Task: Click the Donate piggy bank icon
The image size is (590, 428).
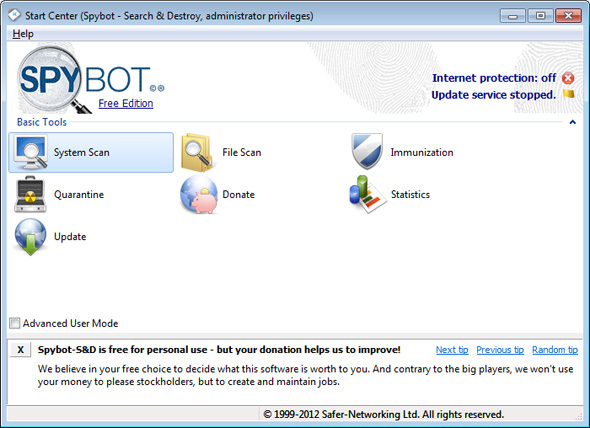Action: [x=199, y=195]
